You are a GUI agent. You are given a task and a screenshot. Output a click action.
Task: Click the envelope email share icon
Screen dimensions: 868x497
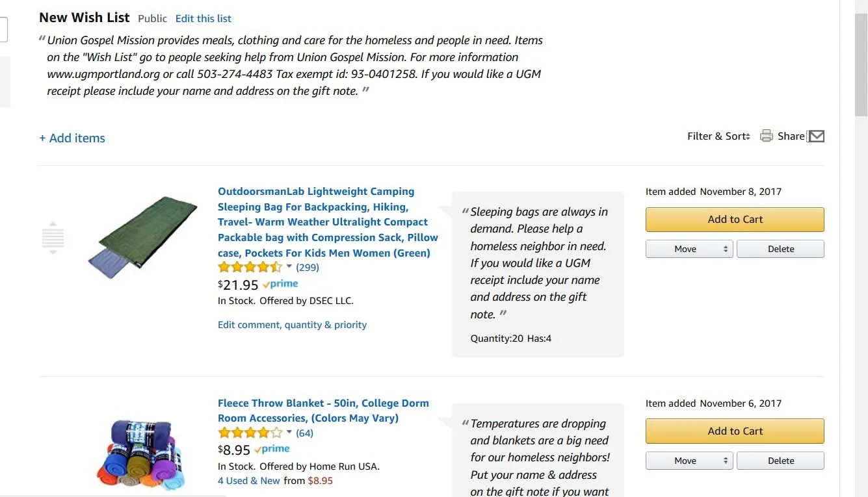pos(816,136)
